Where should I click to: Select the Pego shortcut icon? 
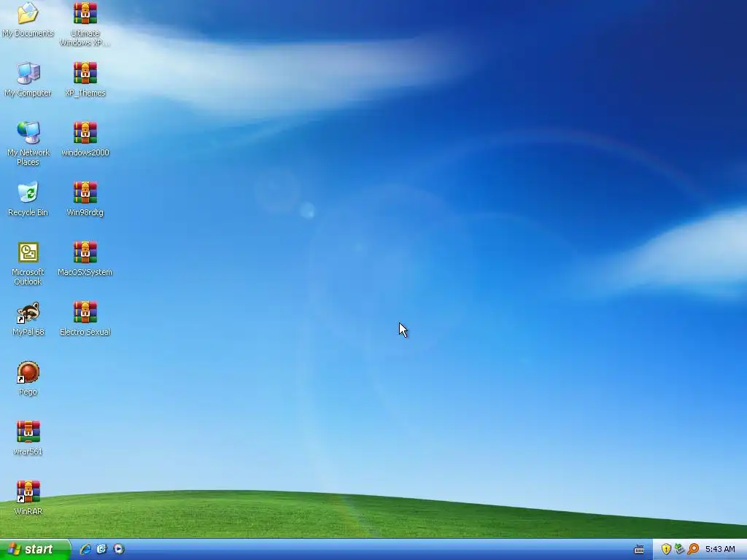[x=28, y=378]
